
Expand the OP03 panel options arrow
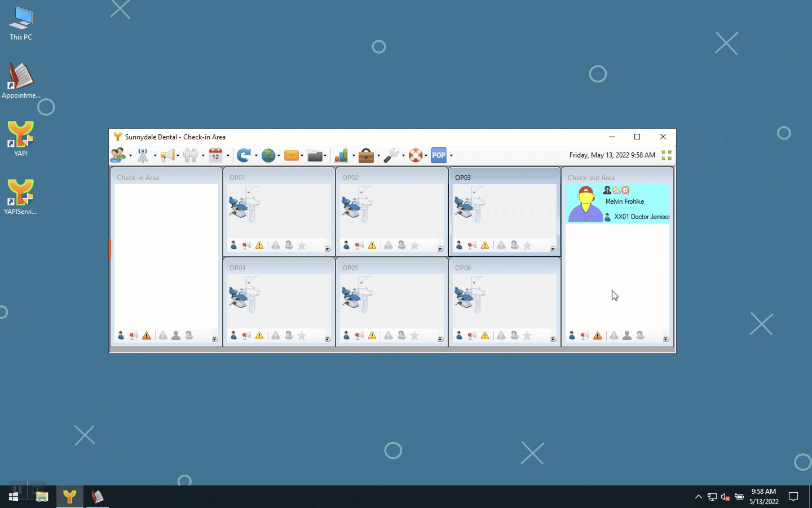(553, 249)
